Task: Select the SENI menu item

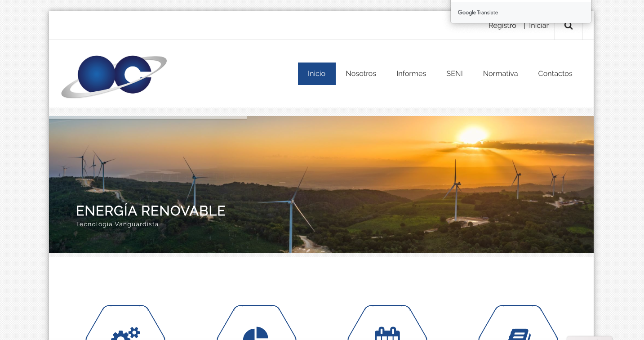Action: (x=454, y=74)
